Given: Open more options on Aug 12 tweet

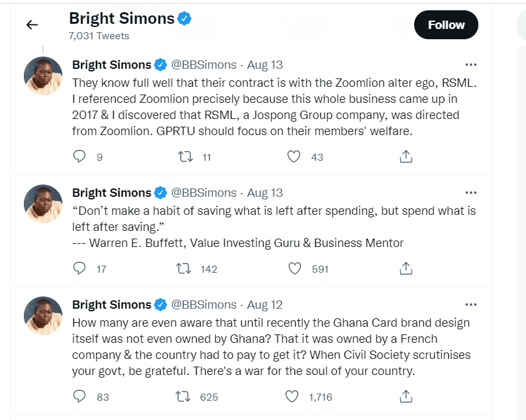Looking at the screenshot, I should (x=471, y=305).
